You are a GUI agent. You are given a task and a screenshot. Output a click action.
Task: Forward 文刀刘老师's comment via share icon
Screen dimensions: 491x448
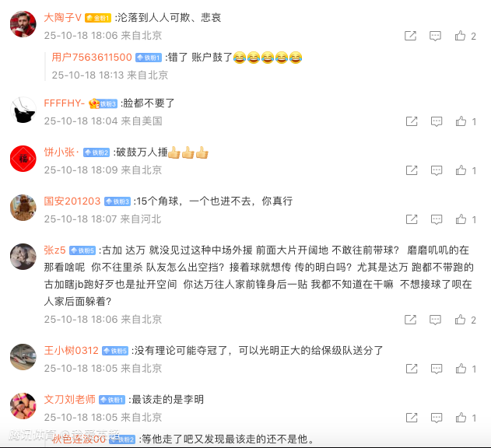tap(412, 418)
